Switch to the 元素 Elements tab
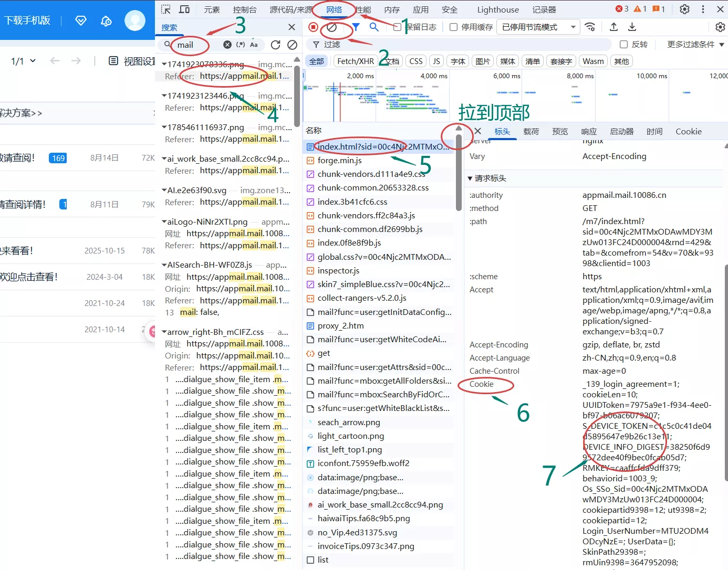This screenshot has height=570, width=728. pos(212,9)
